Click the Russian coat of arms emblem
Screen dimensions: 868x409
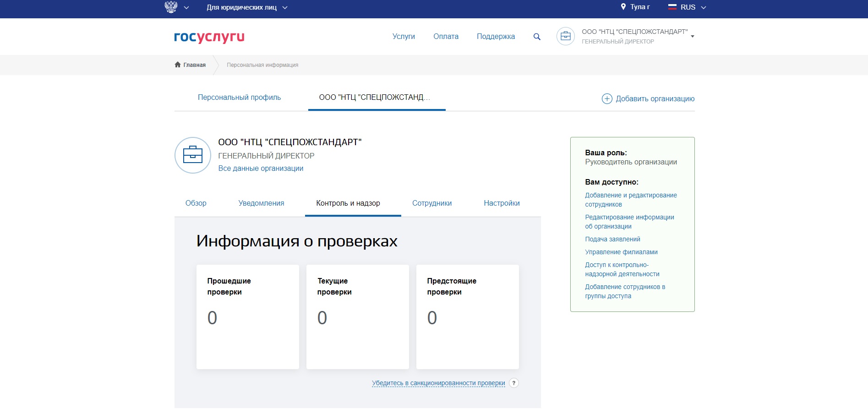point(171,7)
